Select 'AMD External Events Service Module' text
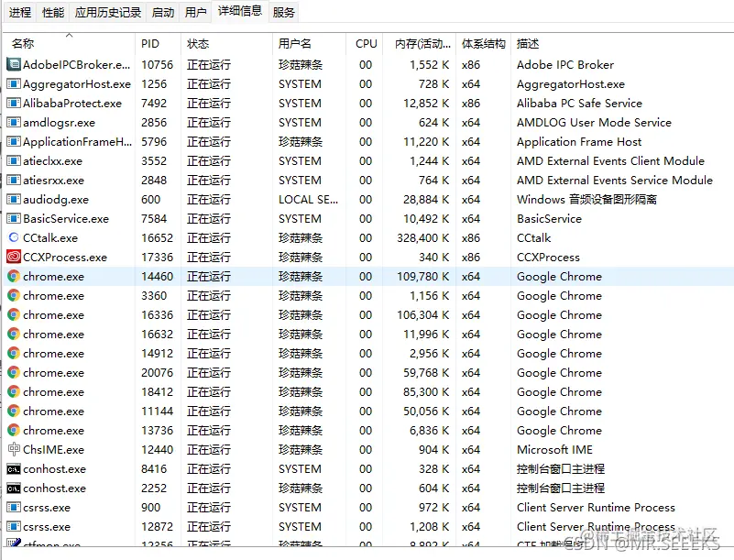This screenshot has height=560, width=734. coord(615,180)
